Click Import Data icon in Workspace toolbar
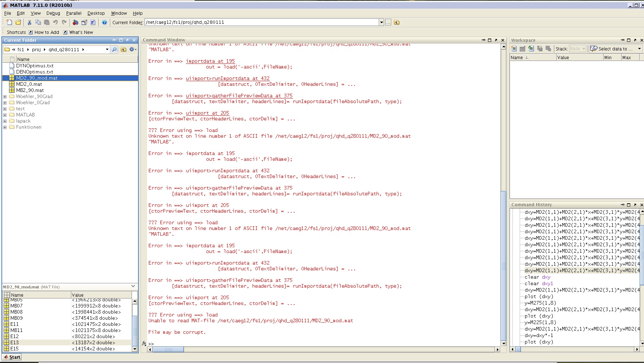The width and height of the screenshot is (644, 363). (531, 49)
